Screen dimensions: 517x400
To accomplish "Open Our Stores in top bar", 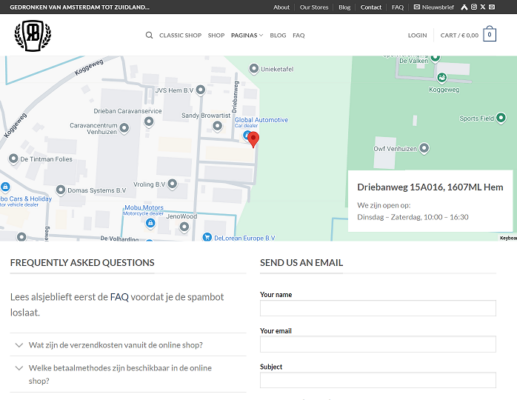I will coord(314,7).
